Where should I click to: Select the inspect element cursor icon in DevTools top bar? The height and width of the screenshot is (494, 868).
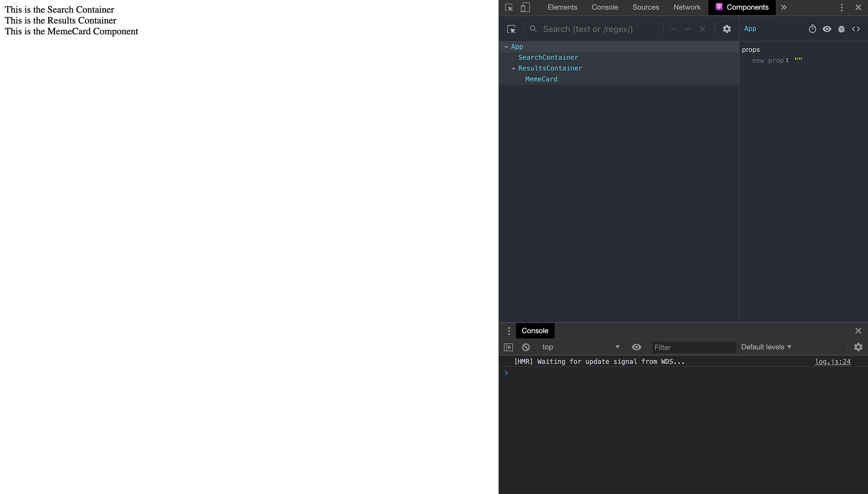[x=509, y=7]
